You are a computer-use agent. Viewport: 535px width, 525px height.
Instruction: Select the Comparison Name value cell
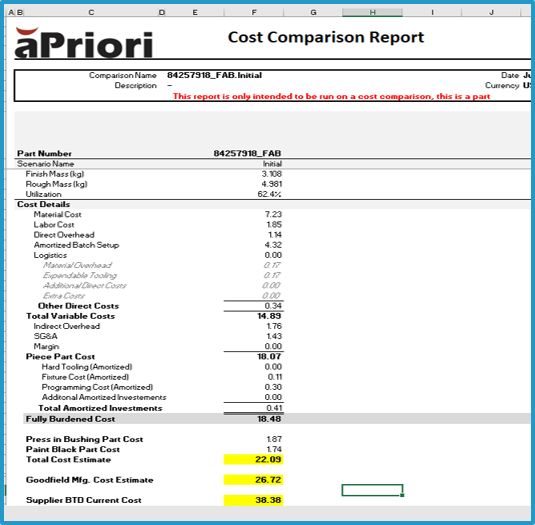point(214,75)
